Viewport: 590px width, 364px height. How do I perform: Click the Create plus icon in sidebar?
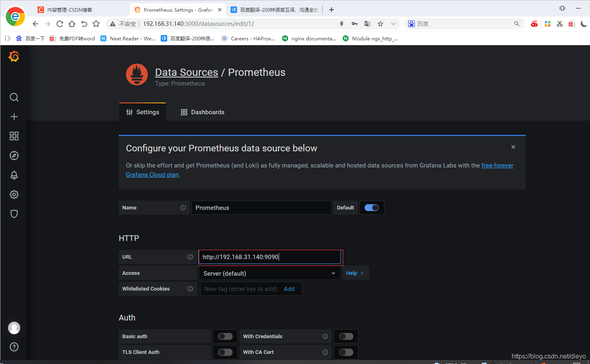pyautogui.click(x=14, y=117)
